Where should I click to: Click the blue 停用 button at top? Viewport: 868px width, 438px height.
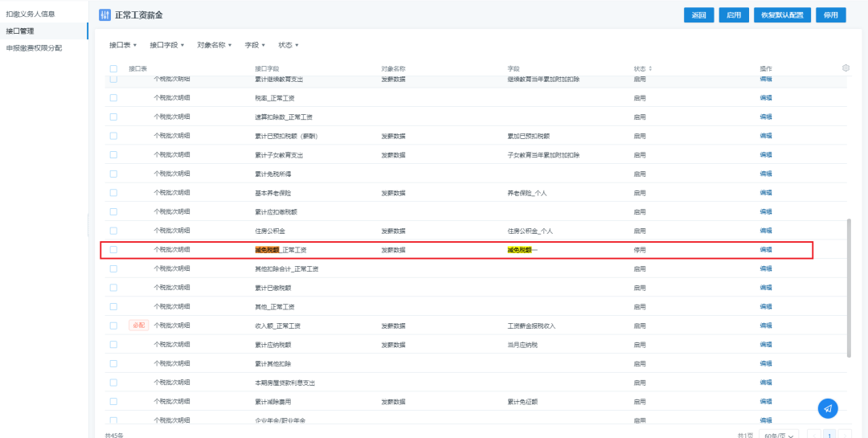point(831,15)
